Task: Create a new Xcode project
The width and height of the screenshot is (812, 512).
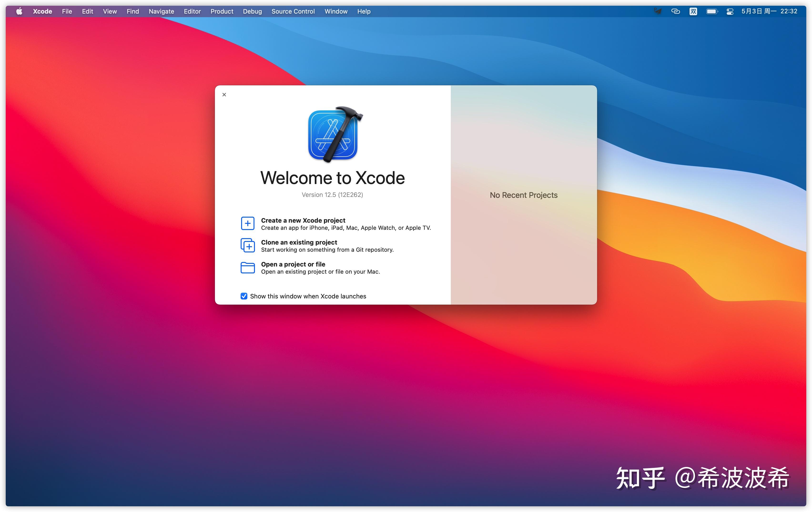Action: (303, 220)
